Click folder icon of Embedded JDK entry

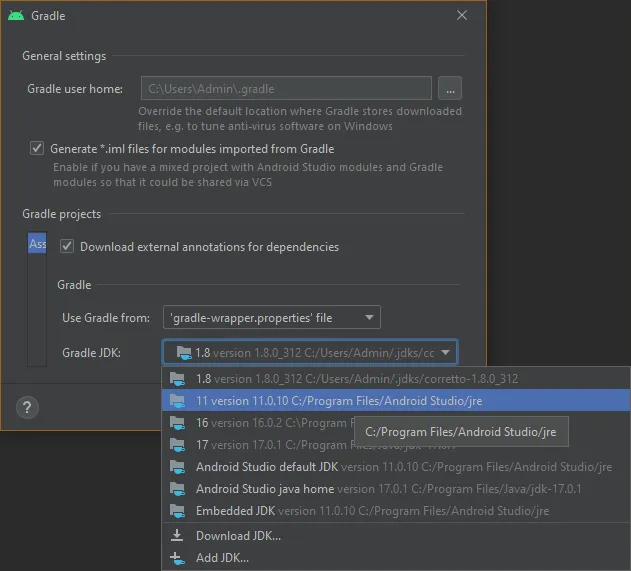click(x=177, y=511)
